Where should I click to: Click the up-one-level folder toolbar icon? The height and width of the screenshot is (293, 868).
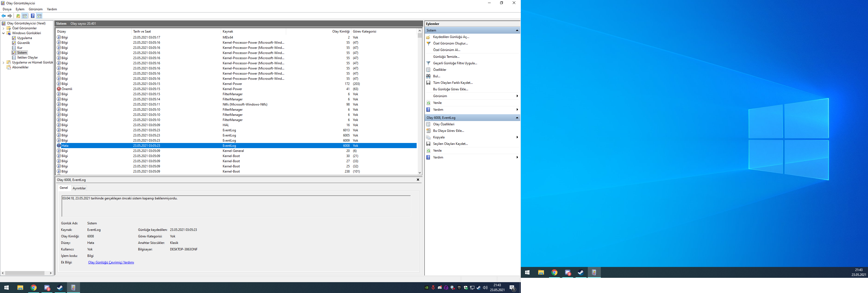18,16
